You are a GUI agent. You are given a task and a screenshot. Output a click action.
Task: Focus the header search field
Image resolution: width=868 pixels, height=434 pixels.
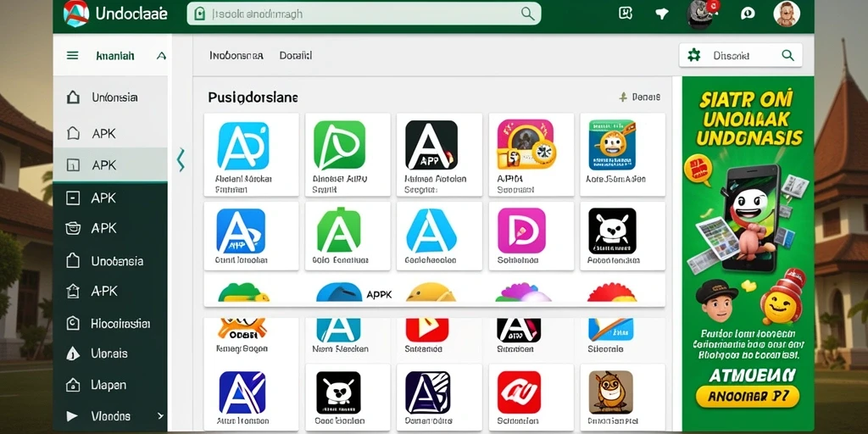click(364, 14)
